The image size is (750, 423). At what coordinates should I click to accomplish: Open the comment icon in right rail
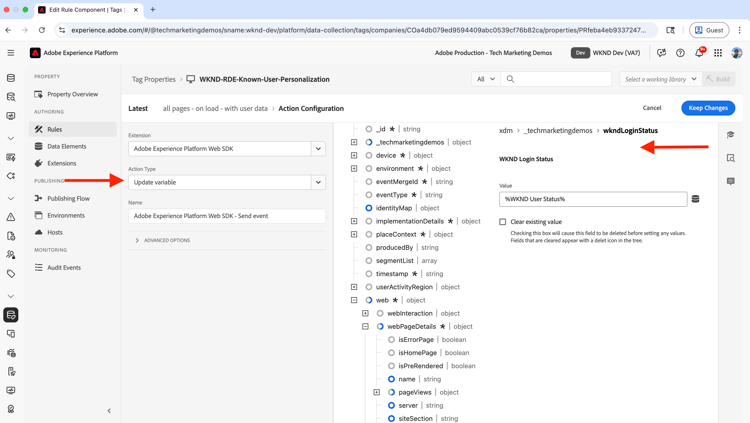pyautogui.click(x=730, y=181)
